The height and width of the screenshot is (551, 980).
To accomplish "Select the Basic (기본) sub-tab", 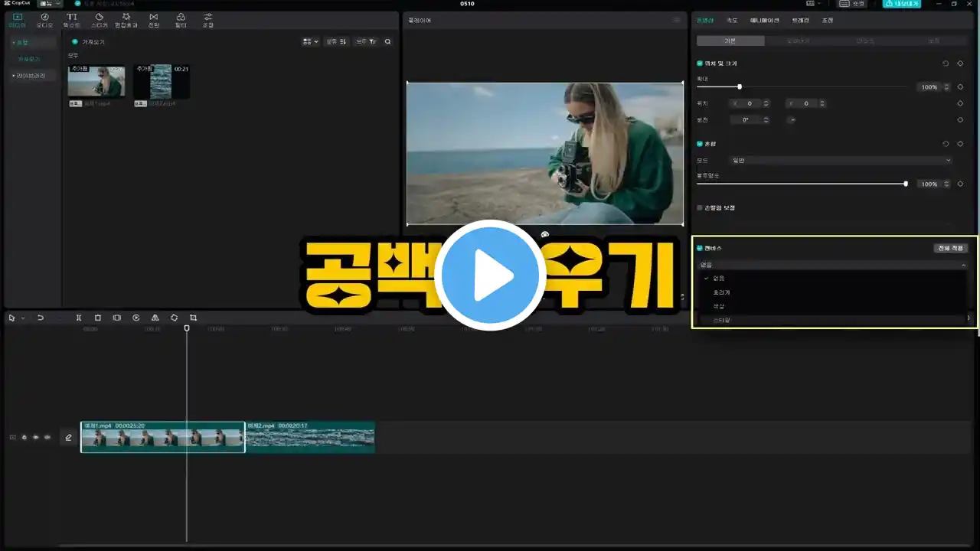I will point(730,41).
